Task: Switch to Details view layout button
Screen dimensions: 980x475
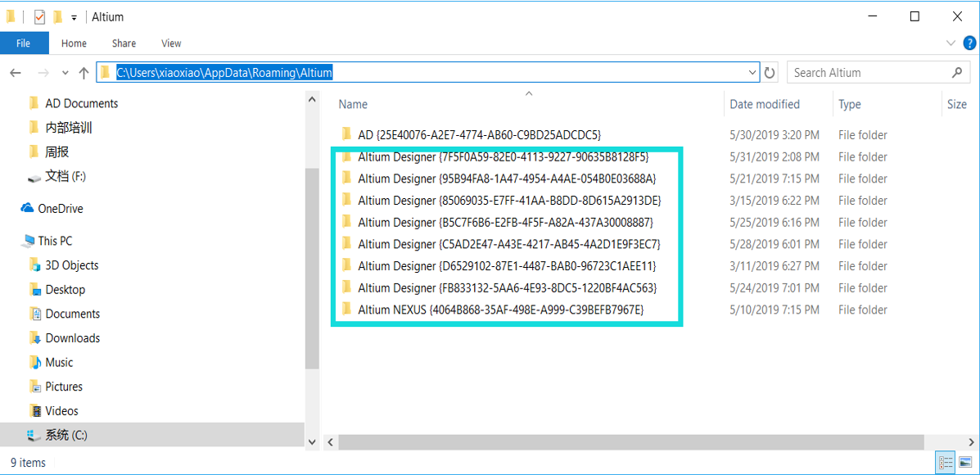Action: click(x=945, y=464)
